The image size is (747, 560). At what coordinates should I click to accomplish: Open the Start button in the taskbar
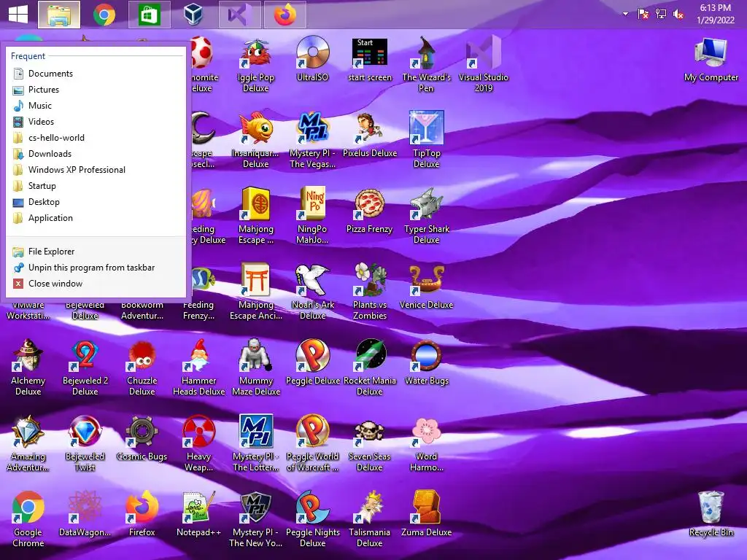click(18, 15)
